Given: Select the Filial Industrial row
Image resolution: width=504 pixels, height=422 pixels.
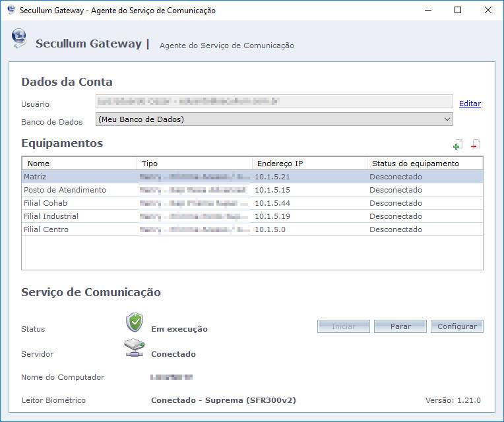Looking at the screenshot, I should [x=252, y=216].
